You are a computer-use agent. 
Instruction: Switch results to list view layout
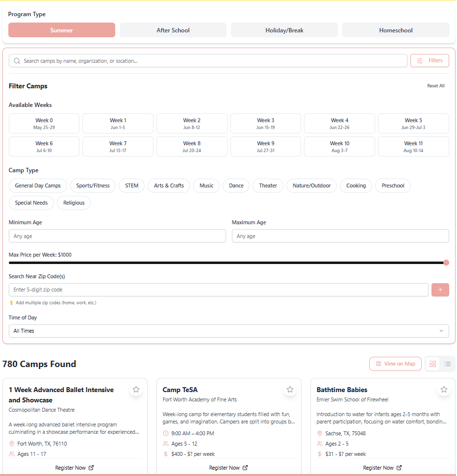(x=447, y=364)
